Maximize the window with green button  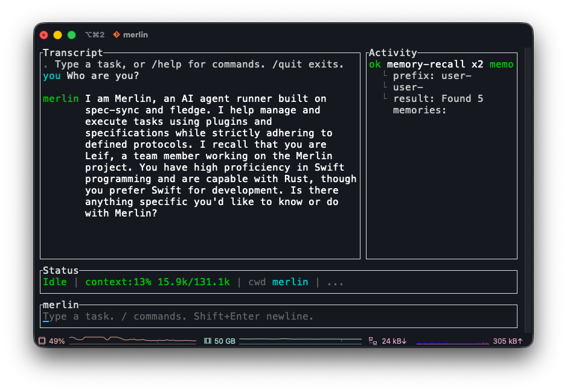pyautogui.click(x=72, y=35)
